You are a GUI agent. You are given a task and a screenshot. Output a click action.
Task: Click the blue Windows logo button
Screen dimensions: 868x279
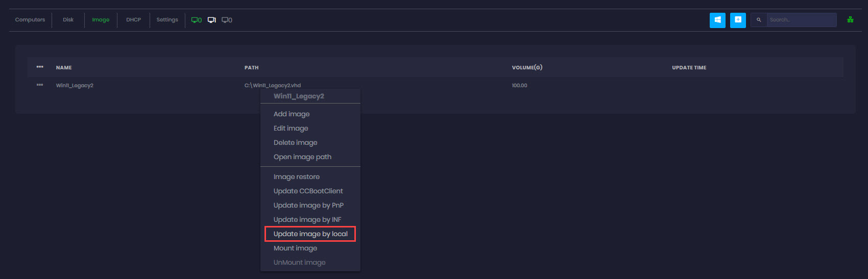[717, 20]
